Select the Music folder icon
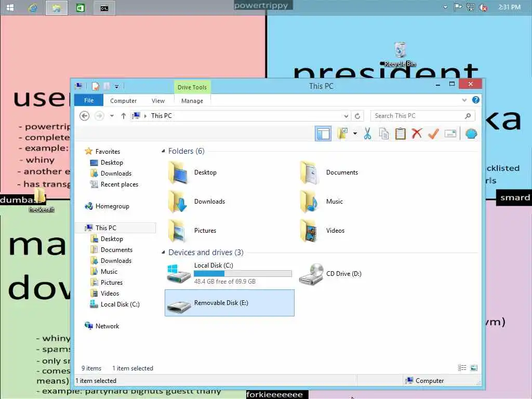 pos(309,202)
